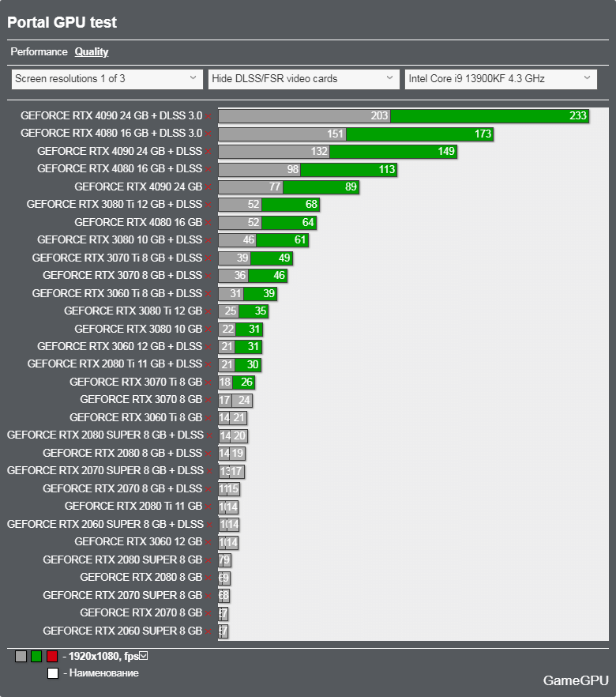
Task: Click red X next to RTX 4090 24 GB + DLSS
Action: point(208,152)
